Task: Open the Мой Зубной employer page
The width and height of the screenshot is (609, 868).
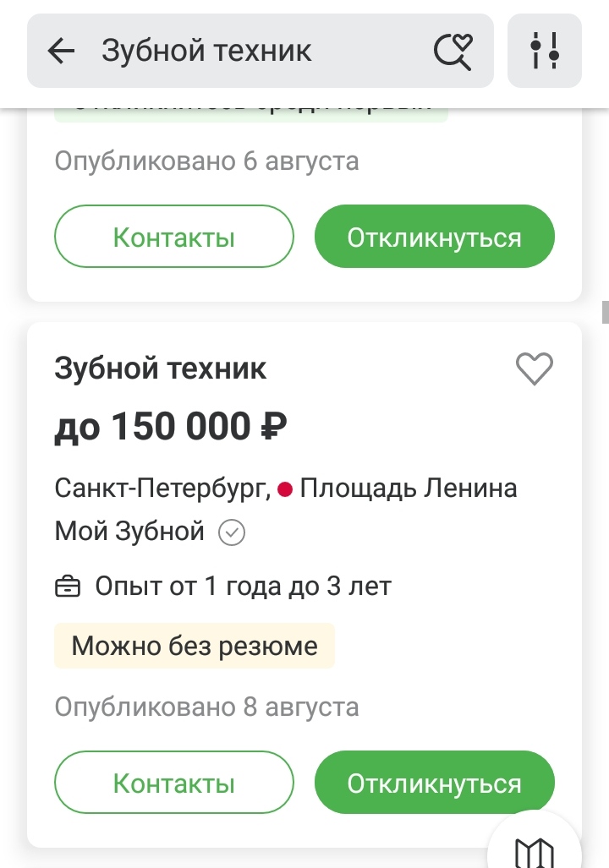Action: pyautogui.click(x=129, y=532)
